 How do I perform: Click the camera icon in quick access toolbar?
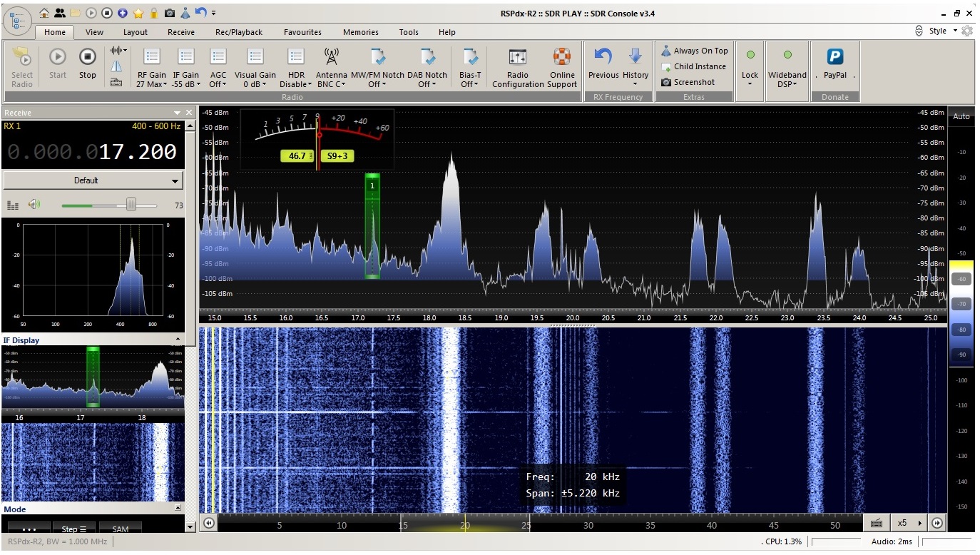(x=170, y=13)
